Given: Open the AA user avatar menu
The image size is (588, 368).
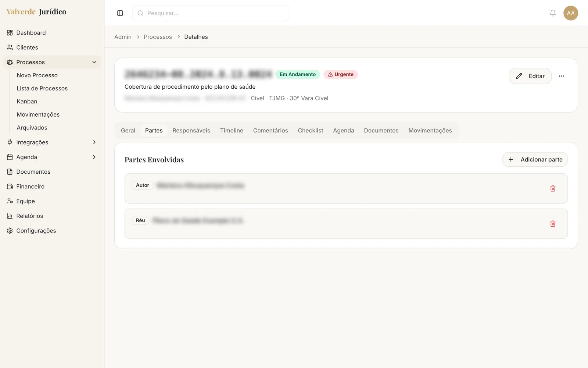Looking at the screenshot, I should point(571,13).
